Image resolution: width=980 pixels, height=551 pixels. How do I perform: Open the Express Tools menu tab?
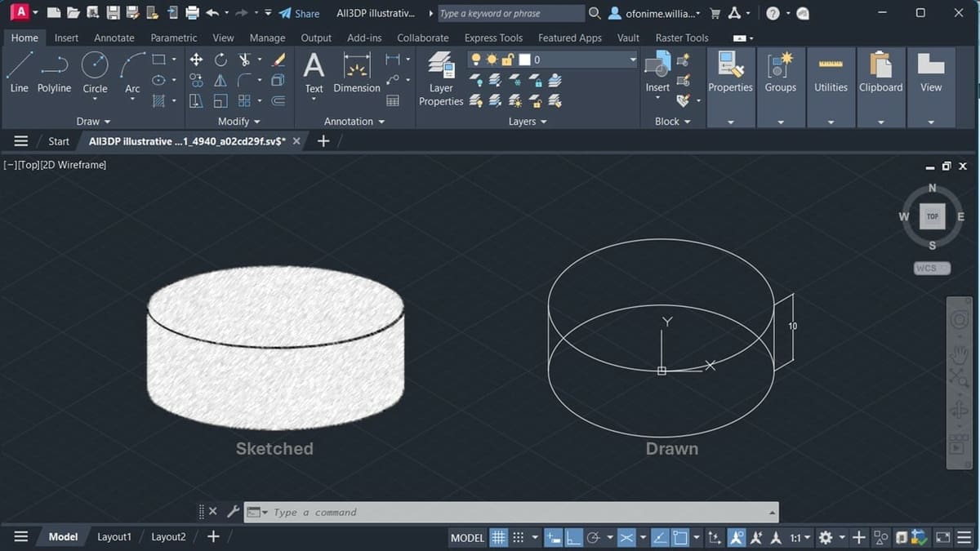pyautogui.click(x=493, y=38)
